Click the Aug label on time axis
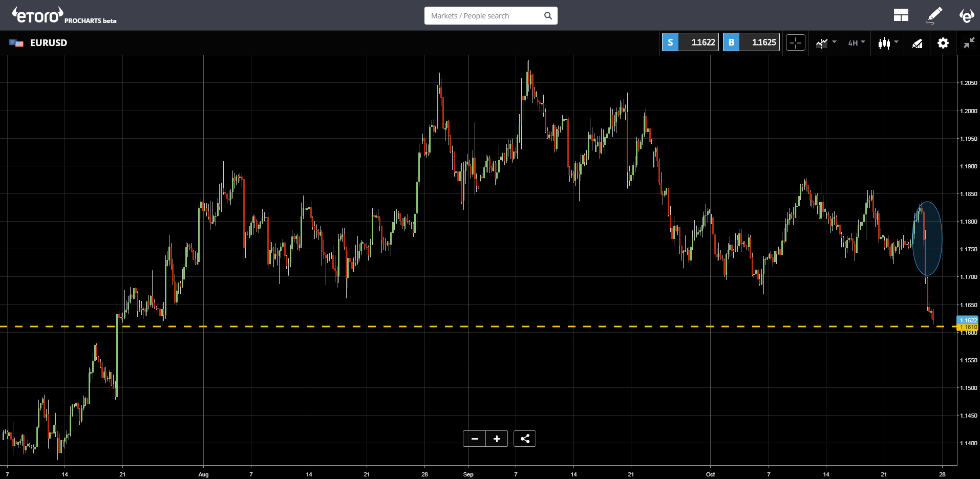980x479 pixels. (x=203, y=474)
